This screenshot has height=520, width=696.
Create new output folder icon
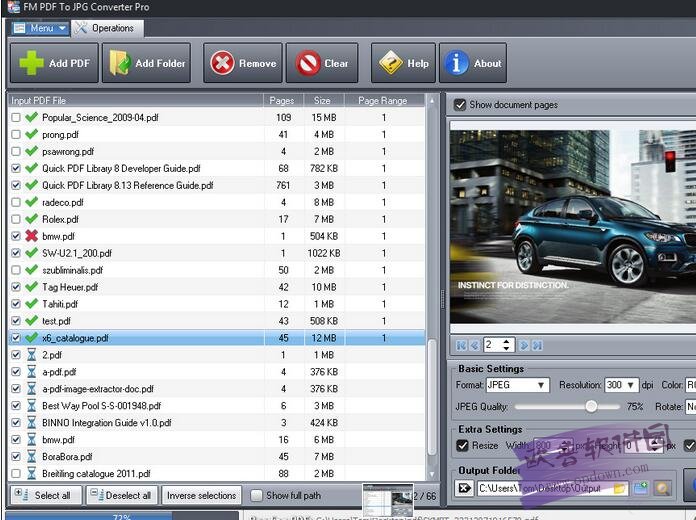pyautogui.click(x=641, y=488)
